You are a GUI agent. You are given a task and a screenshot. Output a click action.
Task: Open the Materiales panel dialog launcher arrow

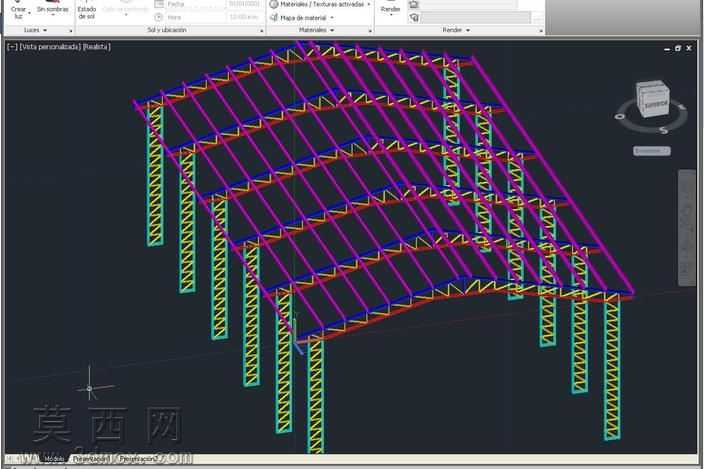click(x=370, y=31)
